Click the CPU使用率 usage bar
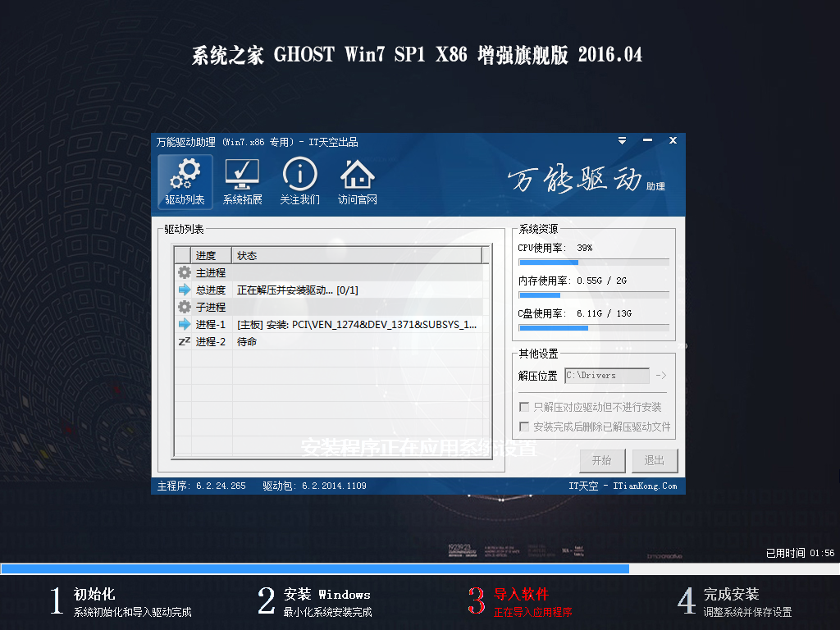The width and height of the screenshot is (840, 630). pyautogui.click(x=594, y=262)
